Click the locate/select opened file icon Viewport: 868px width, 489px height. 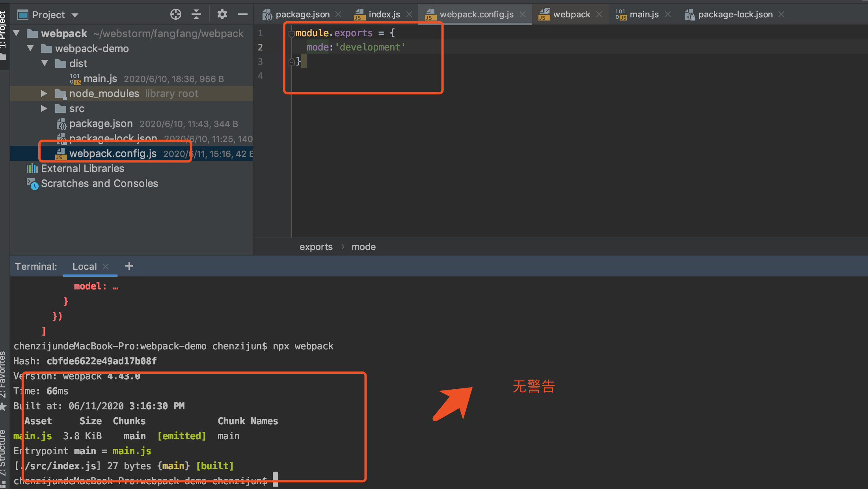pyautogui.click(x=176, y=15)
